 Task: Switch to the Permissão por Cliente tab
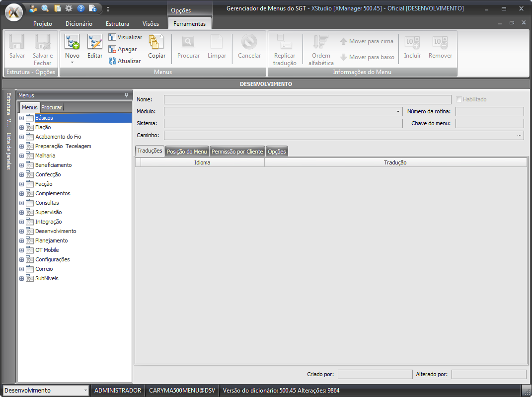pos(237,152)
